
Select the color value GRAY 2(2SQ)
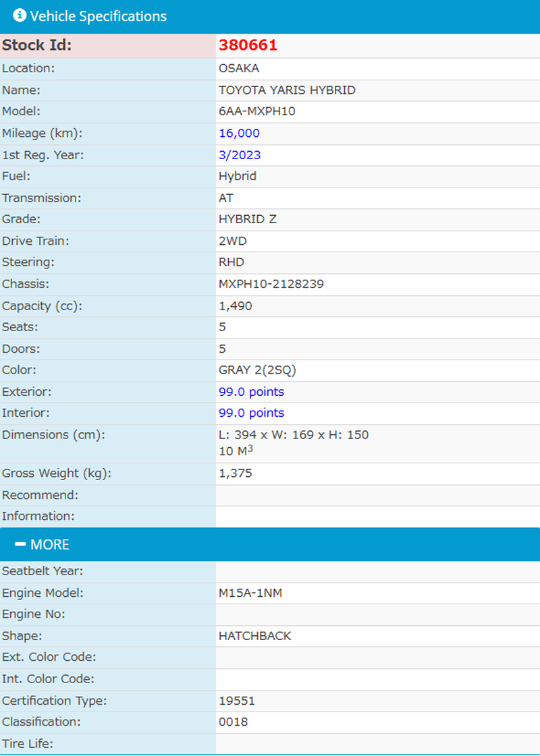click(x=257, y=370)
